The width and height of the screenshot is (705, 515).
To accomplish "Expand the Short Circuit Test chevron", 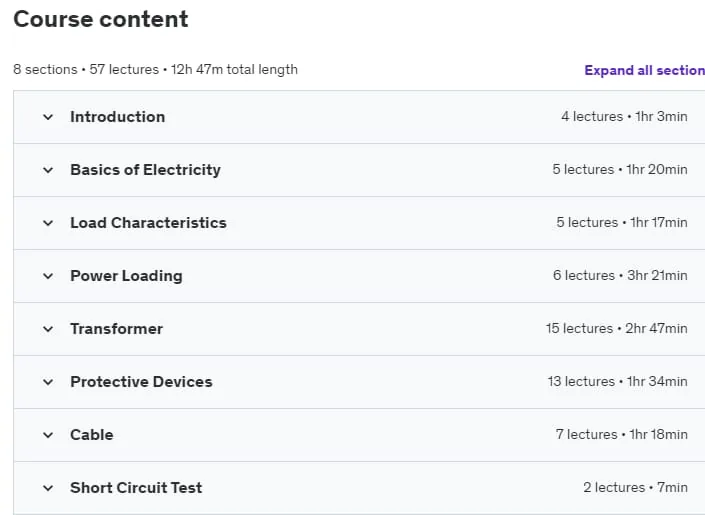I will click(48, 488).
